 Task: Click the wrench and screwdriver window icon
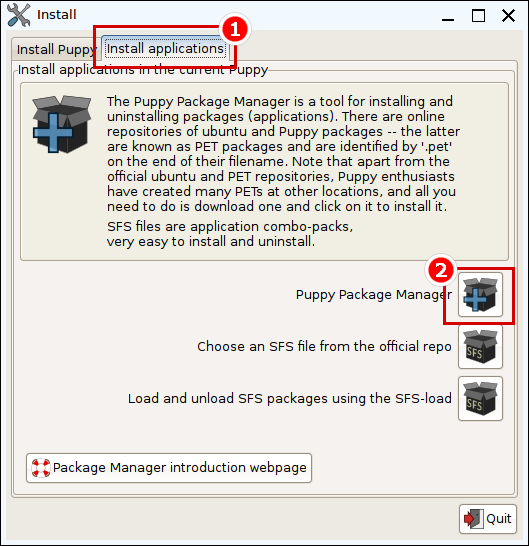[x=18, y=15]
